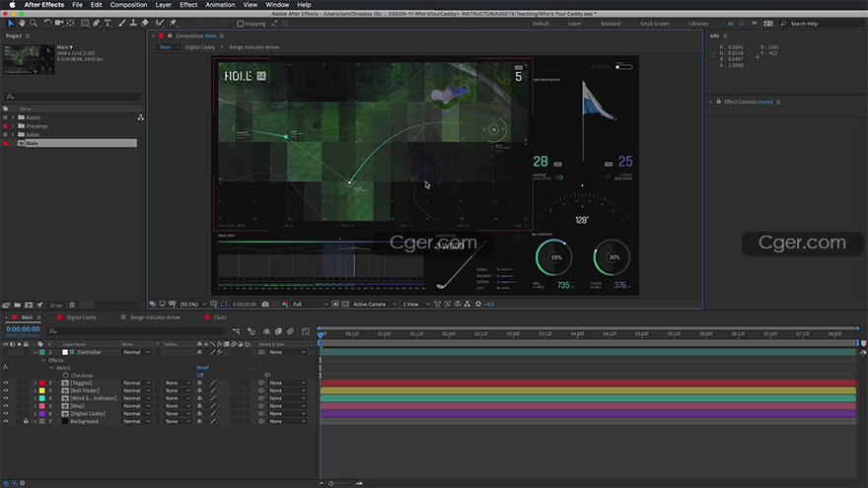The width and height of the screenshot is (868, 488).
Task: Select the Brush tool
Action: [x=121, y=24]
